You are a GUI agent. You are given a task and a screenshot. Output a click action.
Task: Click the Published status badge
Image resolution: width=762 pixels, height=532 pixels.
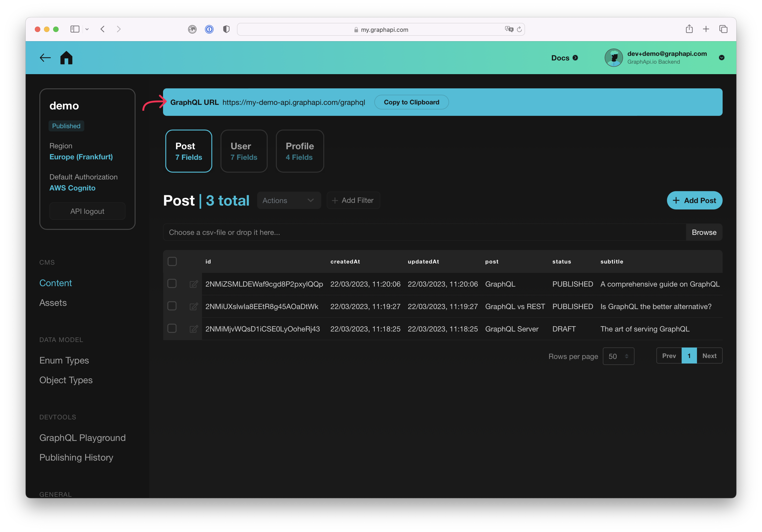point(66,126)
